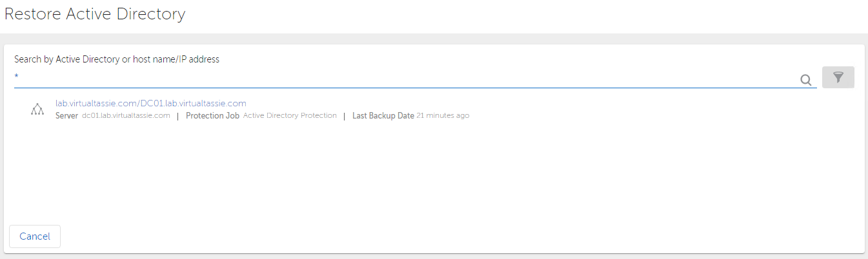The width and height of the screenshot is (868, 259).
Task: Click separator between Server and Protection Job
Action: point(177,116)
